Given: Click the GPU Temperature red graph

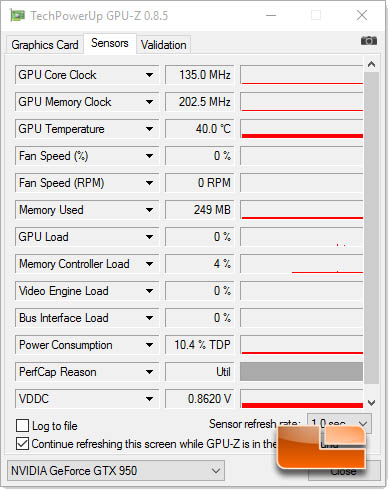Looking at the screenshot, I should 302,129.
